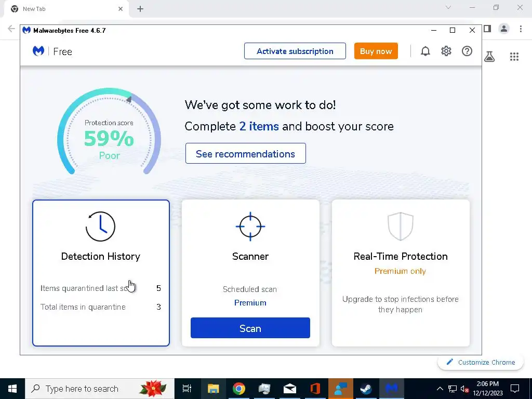532x399 pixels.
Task: Click Customize Chrome button
Action: coord(481,362)
